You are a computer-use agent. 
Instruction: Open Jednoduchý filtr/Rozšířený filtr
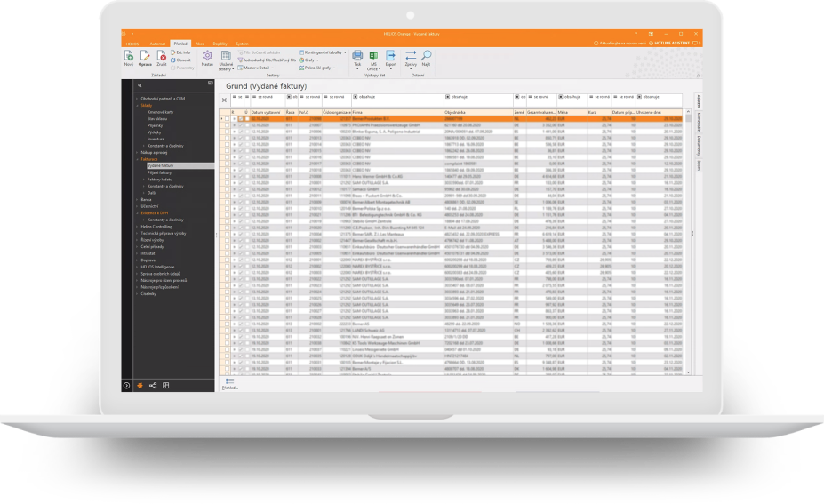click(267, 60)
